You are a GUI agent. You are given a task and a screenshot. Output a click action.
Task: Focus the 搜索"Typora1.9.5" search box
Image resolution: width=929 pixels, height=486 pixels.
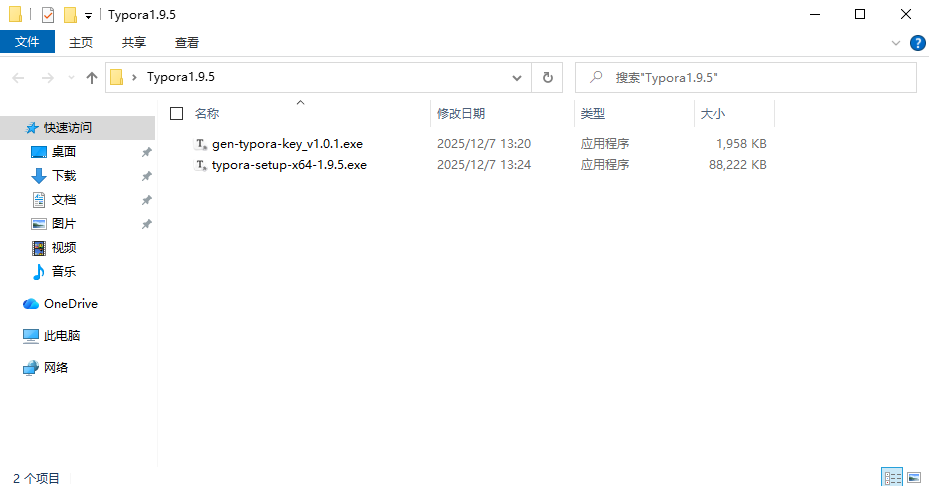[x=746, y=78]
